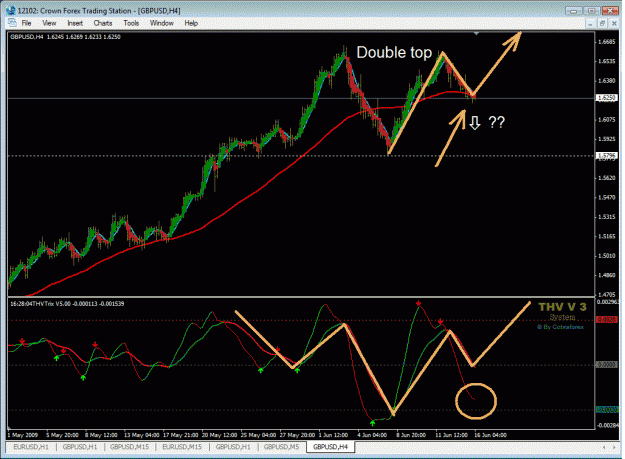The image size is (625, 459).
Task: Minimize the inner chart window
Action: click(x=590, y=24)
